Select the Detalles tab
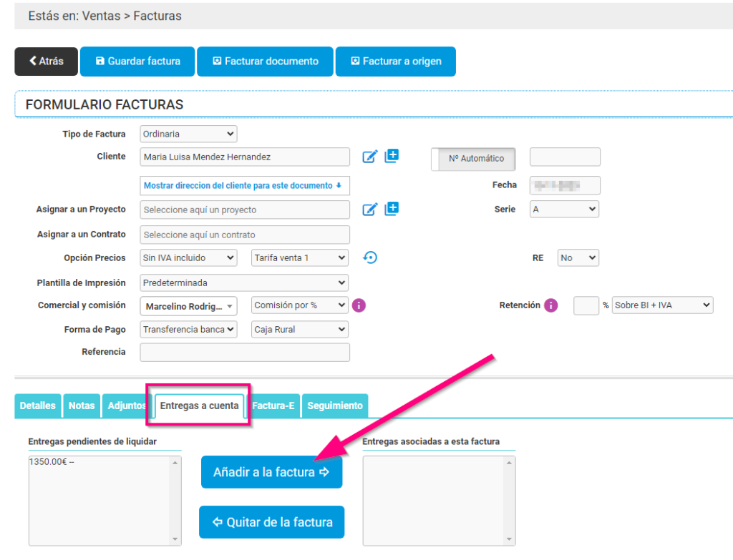Viewport: 733px width, 560px height. click(x=38, y=406)
